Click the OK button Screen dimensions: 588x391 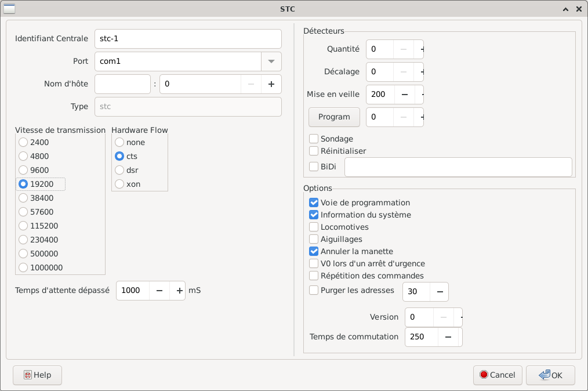(550, 375)
